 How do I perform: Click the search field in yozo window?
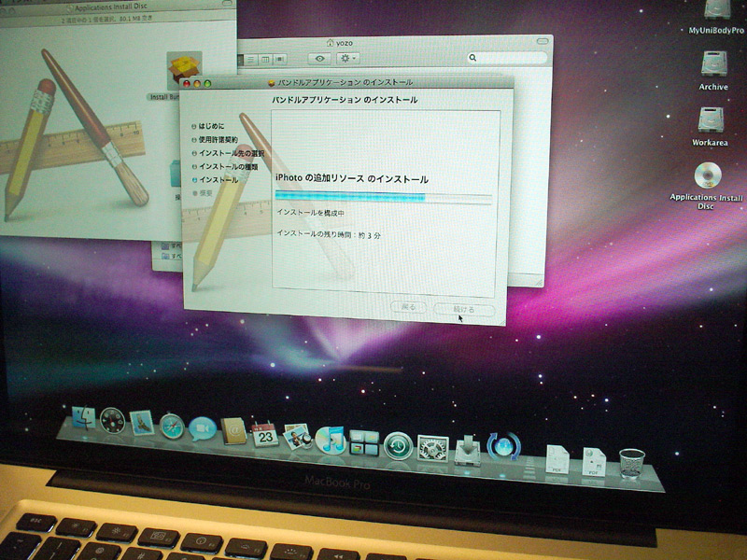pos(507,58)
